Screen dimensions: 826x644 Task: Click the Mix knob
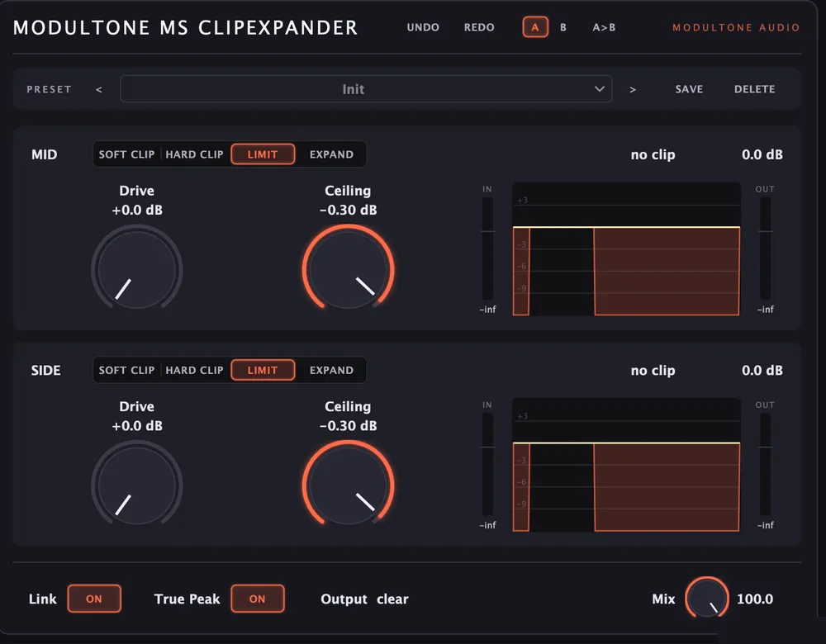tap(707, 599)
